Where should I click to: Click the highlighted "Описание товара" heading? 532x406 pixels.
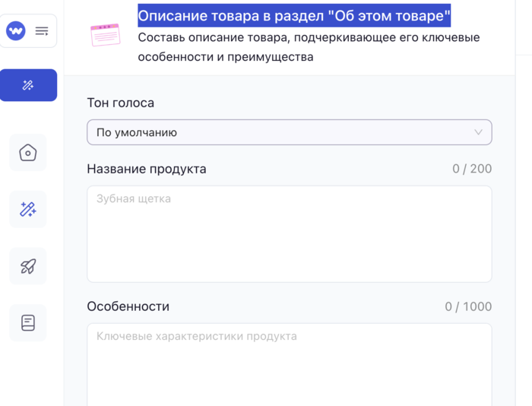click(293, 15)
